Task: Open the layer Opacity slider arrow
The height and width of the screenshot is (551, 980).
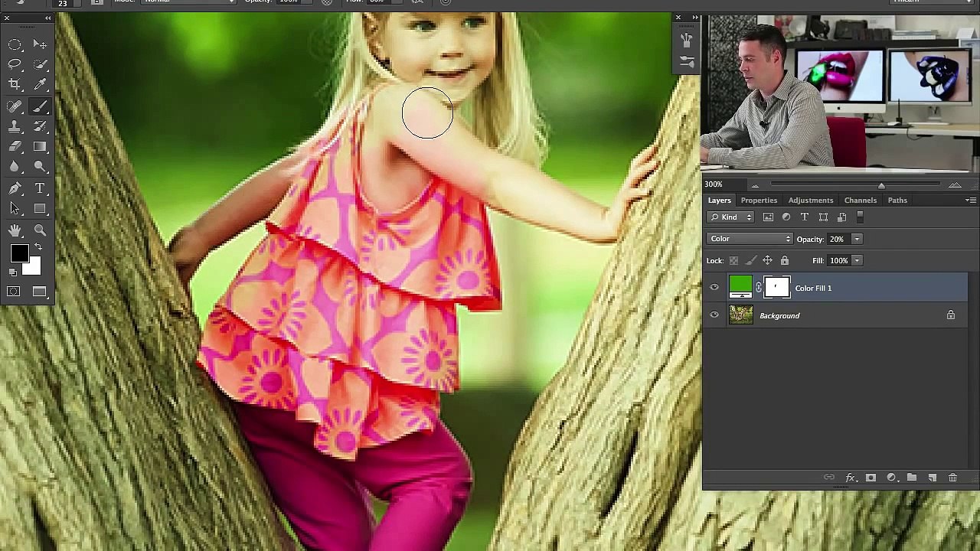Action: [857, 240]
